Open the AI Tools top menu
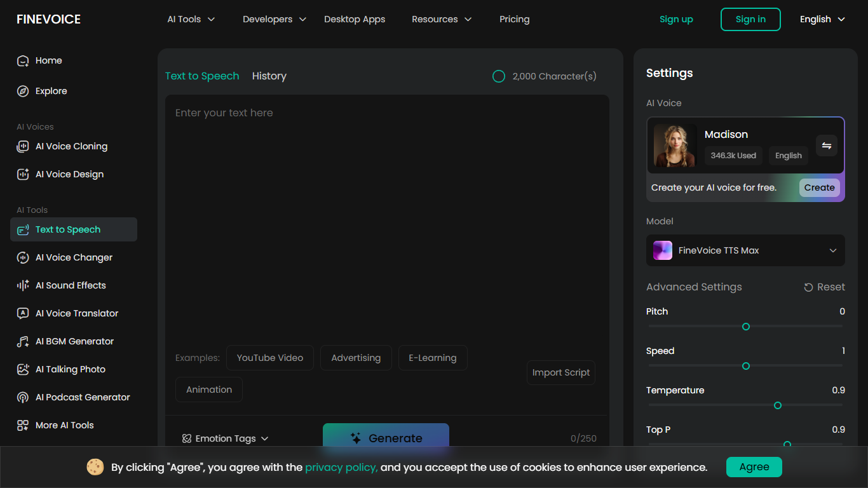 pyautogui.click(x=191, y=19)
